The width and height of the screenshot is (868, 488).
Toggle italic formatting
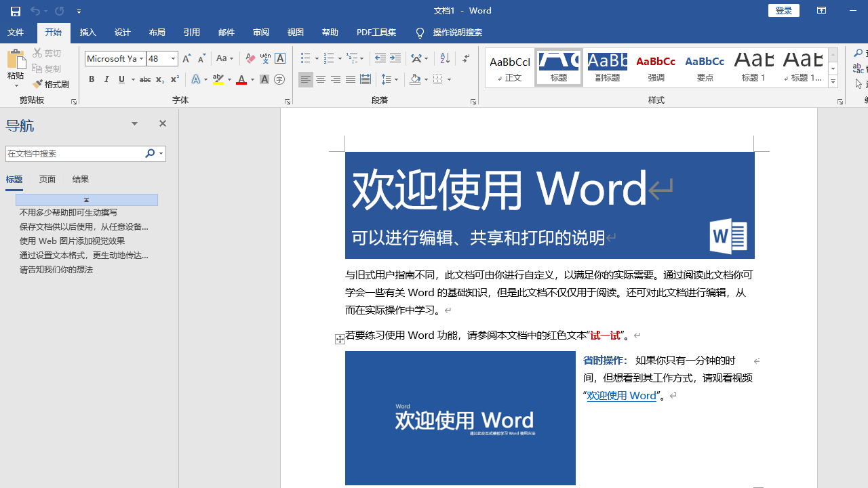[106, 80]
